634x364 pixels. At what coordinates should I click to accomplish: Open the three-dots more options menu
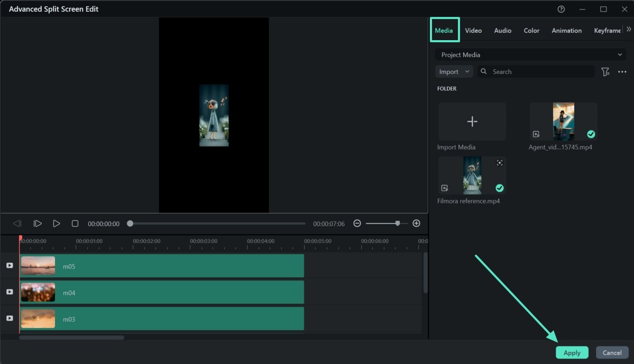pyautogui.click(x=622, y=71)
